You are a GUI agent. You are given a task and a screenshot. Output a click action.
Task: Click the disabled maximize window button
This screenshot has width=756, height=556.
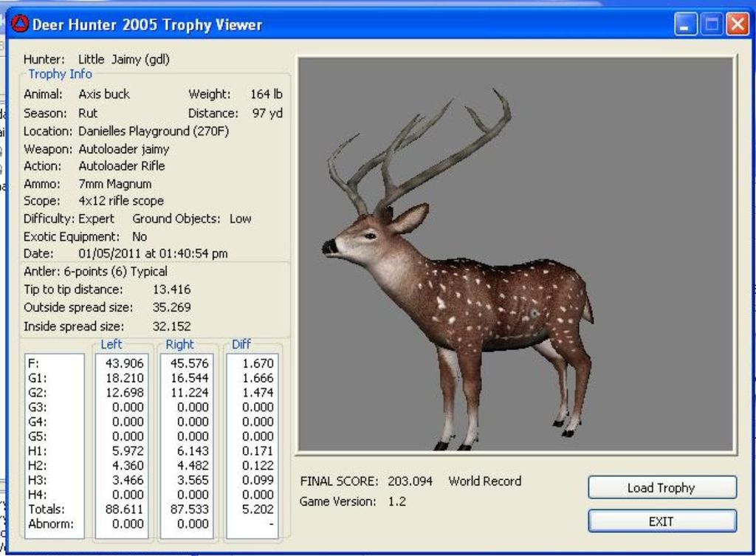(712, 24)
